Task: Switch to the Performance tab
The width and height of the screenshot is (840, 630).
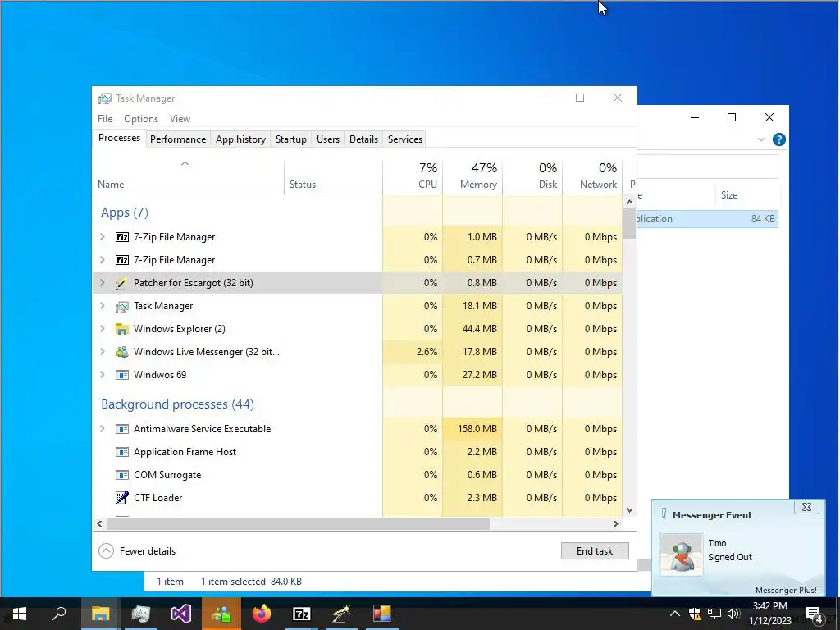Action: pyautogui.click(x=178, y=139)
